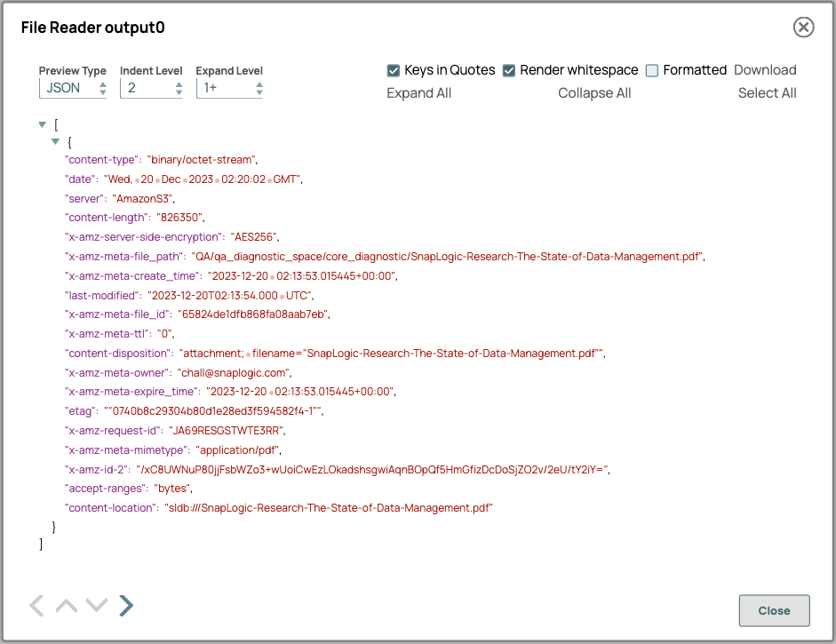Click Collapse All
The height and width of the screenshot is (644, 836).
tap(594, 92)
